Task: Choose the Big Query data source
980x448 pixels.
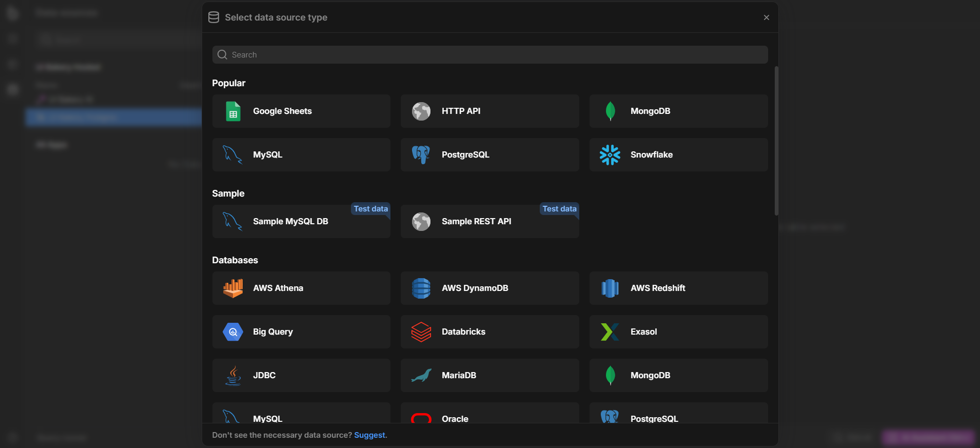Action: [x=301, y=332]
